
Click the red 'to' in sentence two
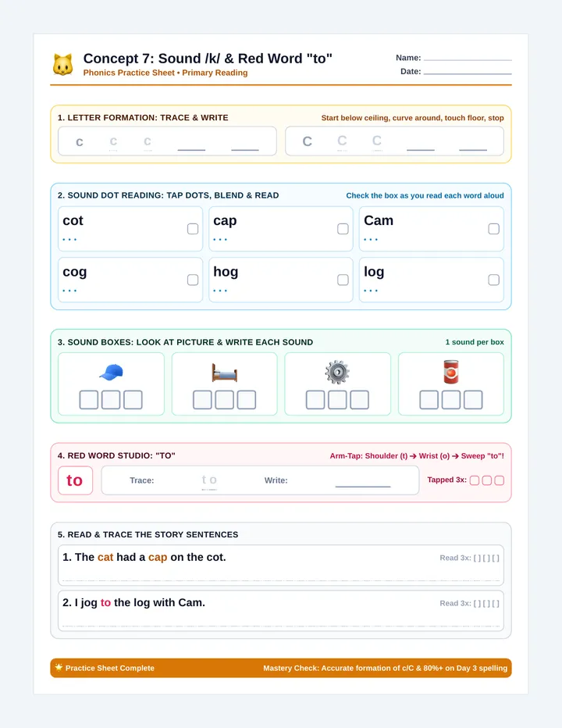(x=106, y=603)
